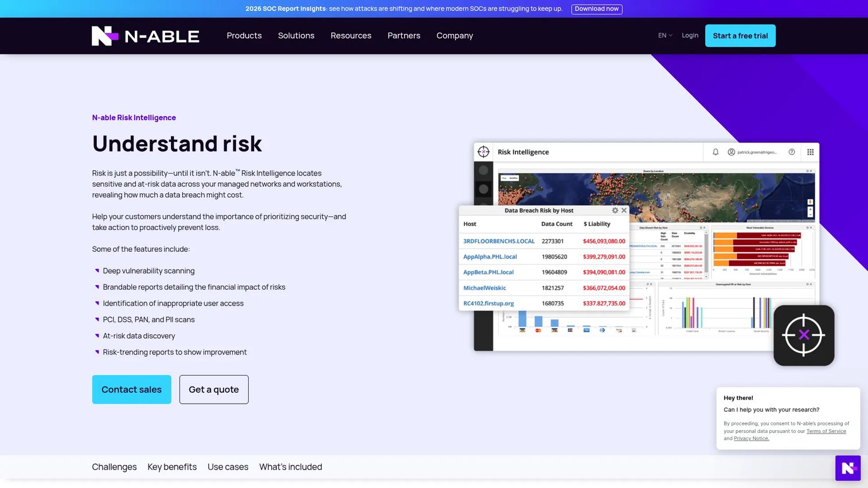
Task: Open the Partners menu
Action: pos(404,36)
